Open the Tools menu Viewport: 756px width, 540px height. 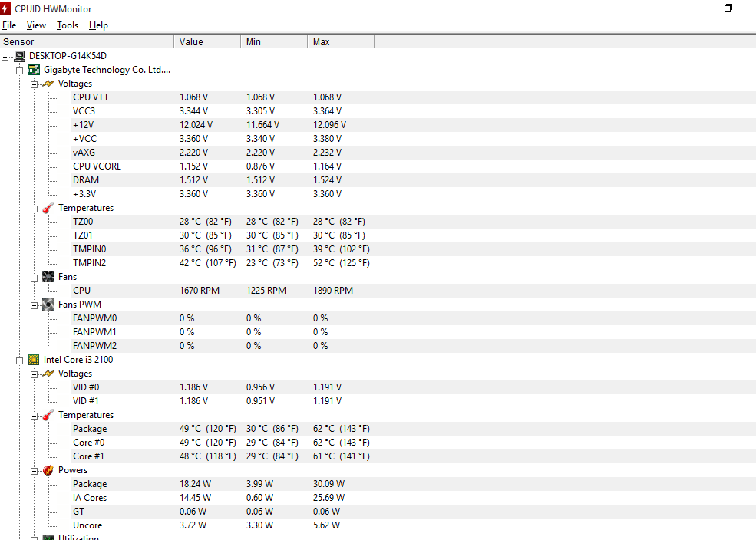[x=68, y=25]
